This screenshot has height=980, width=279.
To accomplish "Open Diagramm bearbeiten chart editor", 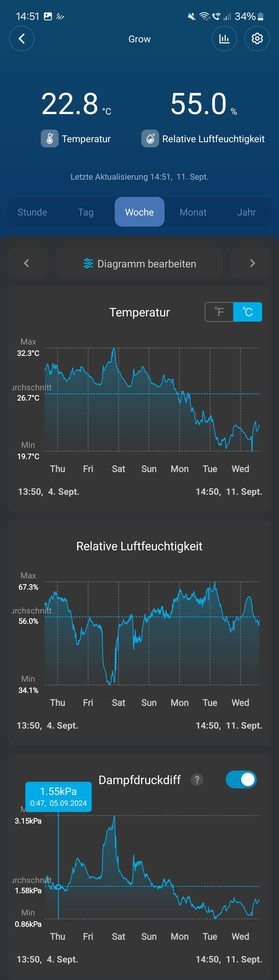I will pyautogui.click(x=139, y=263).
